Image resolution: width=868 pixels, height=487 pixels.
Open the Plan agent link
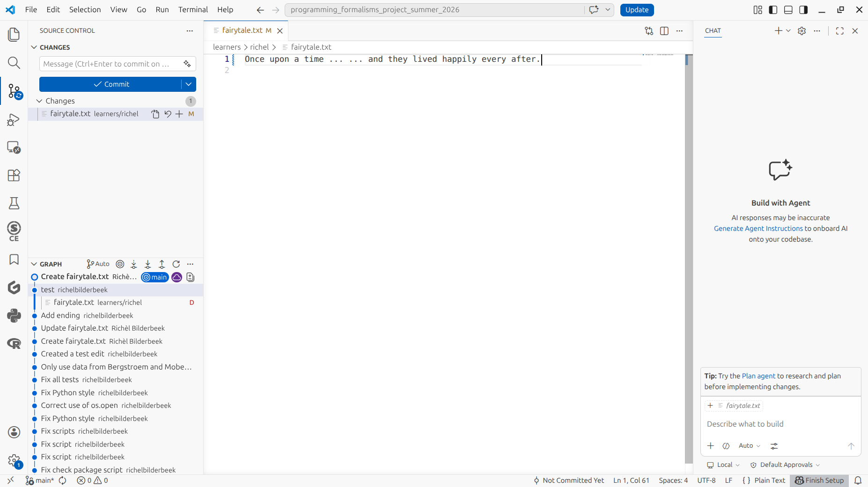[758, 376]
